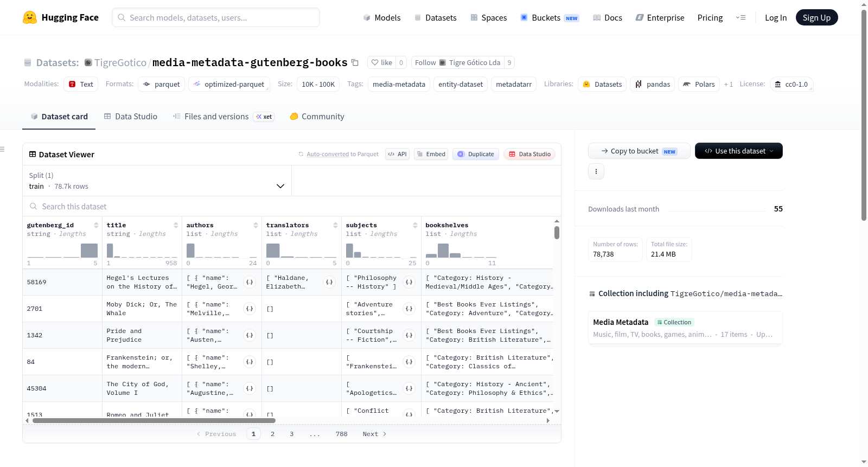Viewport: 868px width, 467px height.
Task: Expand JSON braces icon in Apologetics subjects cell
Action: coord(409,388)
